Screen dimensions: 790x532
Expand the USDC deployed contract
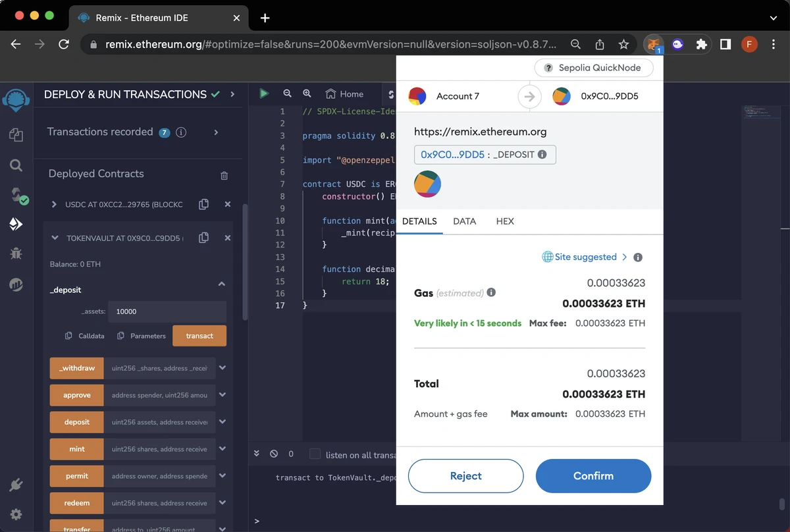tap(54, 205)
